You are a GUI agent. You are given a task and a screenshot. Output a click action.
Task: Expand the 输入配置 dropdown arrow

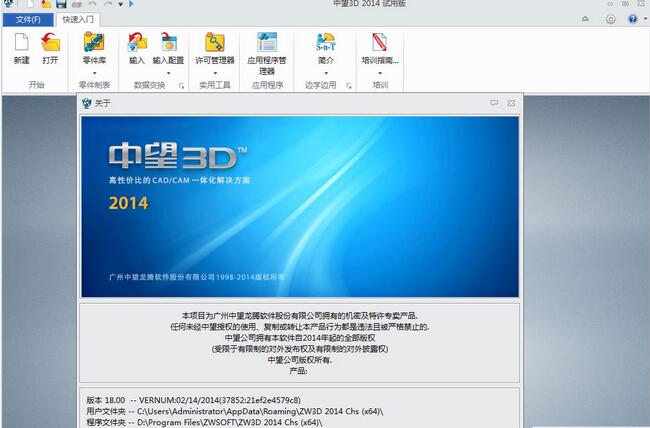[x=168, y=73]
